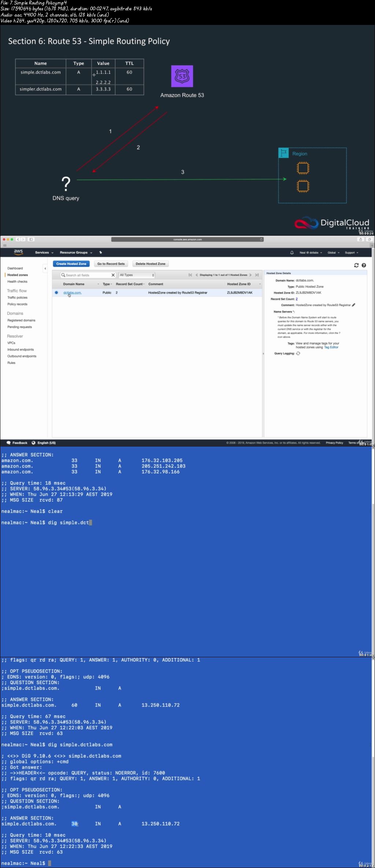Click the browser forward arrow
Viewport: 375px width, 868px height.
23,239
